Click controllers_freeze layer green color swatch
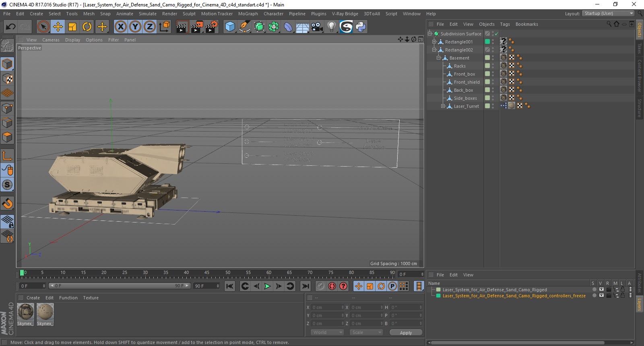The image size is (644, 346). [438, 296]
